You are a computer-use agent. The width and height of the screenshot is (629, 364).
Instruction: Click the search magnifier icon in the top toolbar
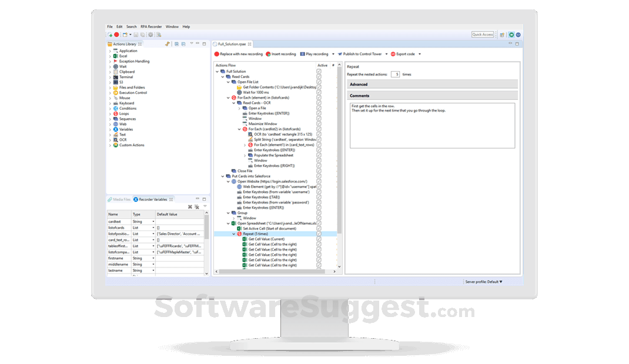[x=159, y=35]
